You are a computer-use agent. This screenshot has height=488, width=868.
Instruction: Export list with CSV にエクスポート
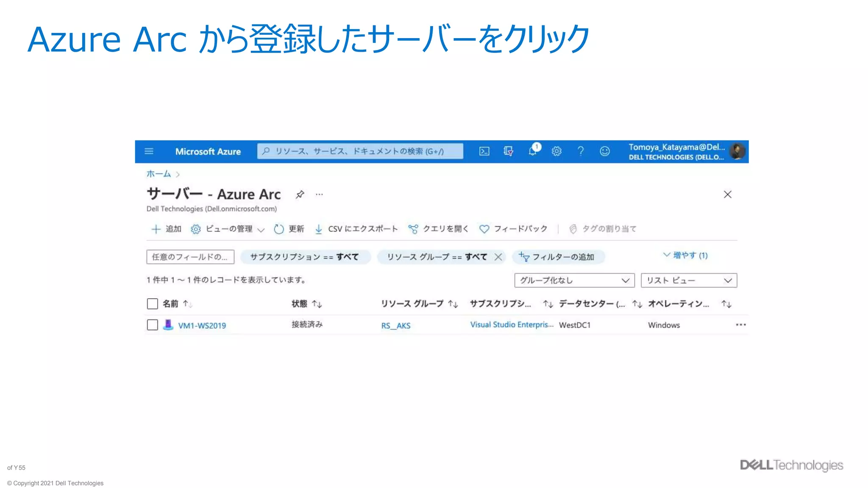[356, 229]
